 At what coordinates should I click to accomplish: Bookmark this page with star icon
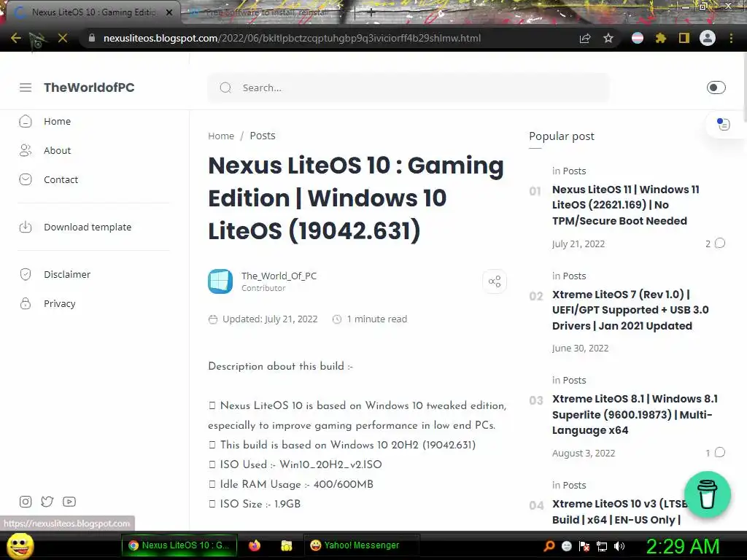coord(608,38)
